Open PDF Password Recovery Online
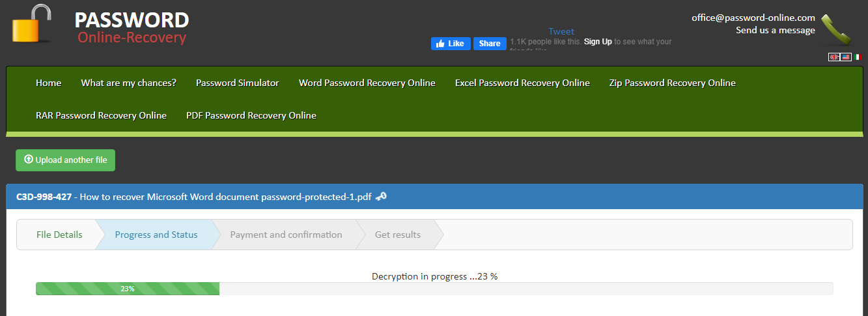The width and height of the screenshot is (868, 316). tap(251, 115)
